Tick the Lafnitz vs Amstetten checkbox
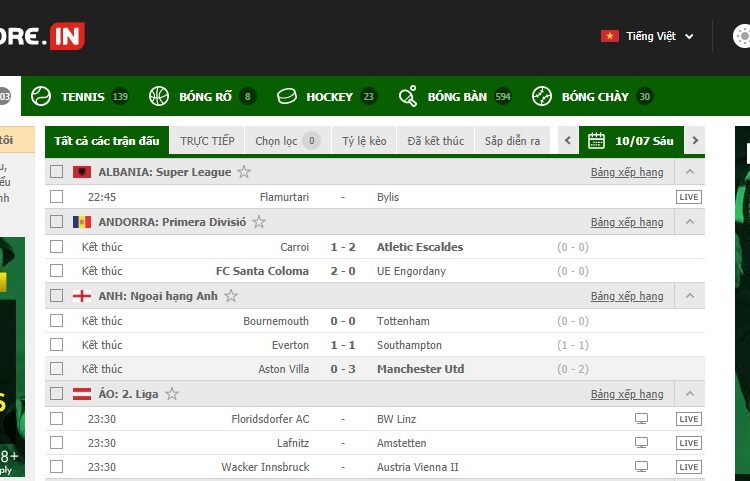750x481 pixels. pyautogui.click(x=56, y=443)
